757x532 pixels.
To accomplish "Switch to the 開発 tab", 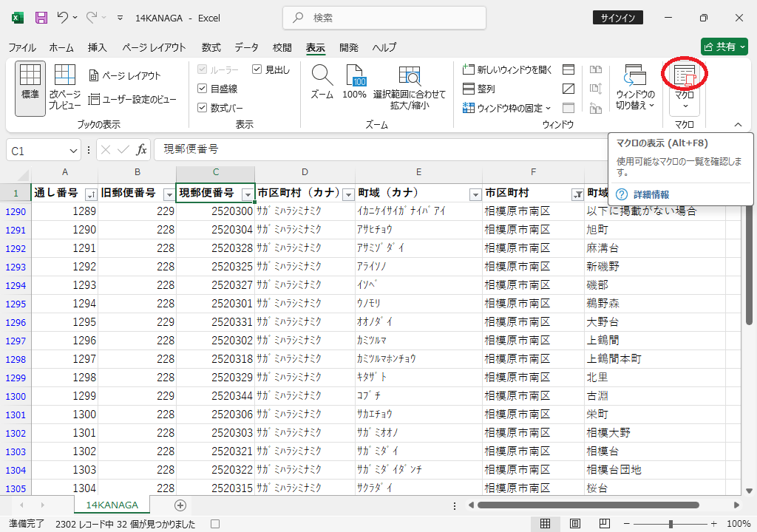I will coord(349,47).
